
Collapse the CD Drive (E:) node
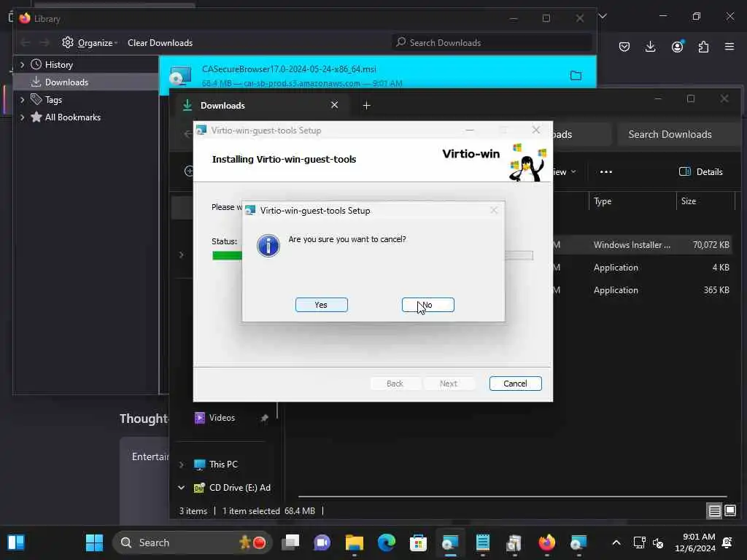[x=181, y=488]
